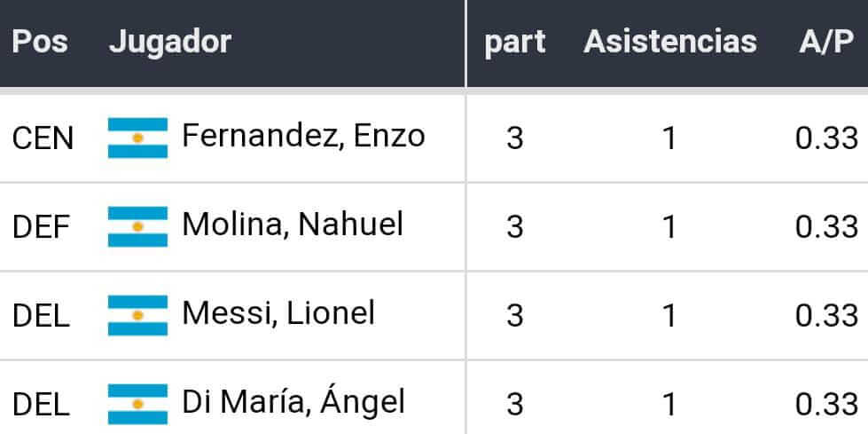Screen dimensions: 868x434
Task: Click the CEN position cell
Action: (x=43, y=138)
